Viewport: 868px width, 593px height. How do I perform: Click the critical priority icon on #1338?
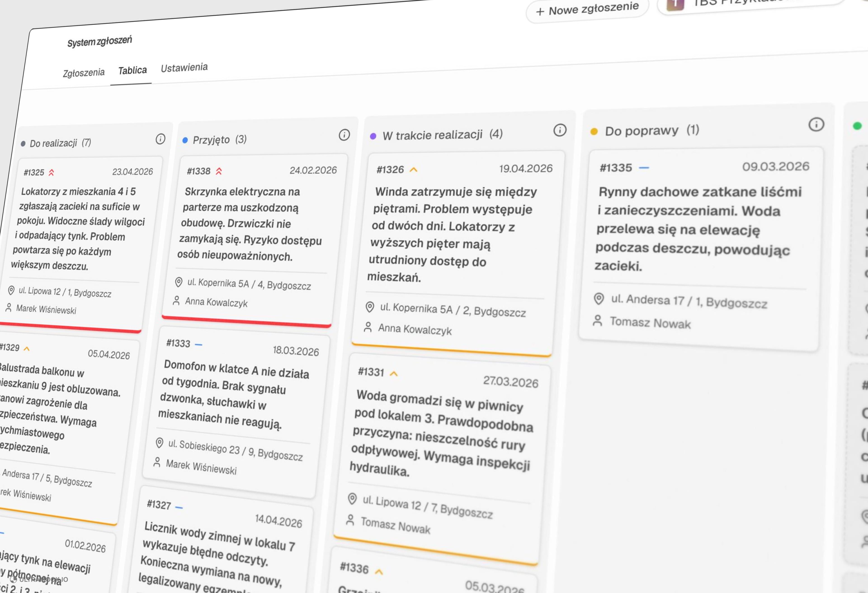tap(219, 171)
